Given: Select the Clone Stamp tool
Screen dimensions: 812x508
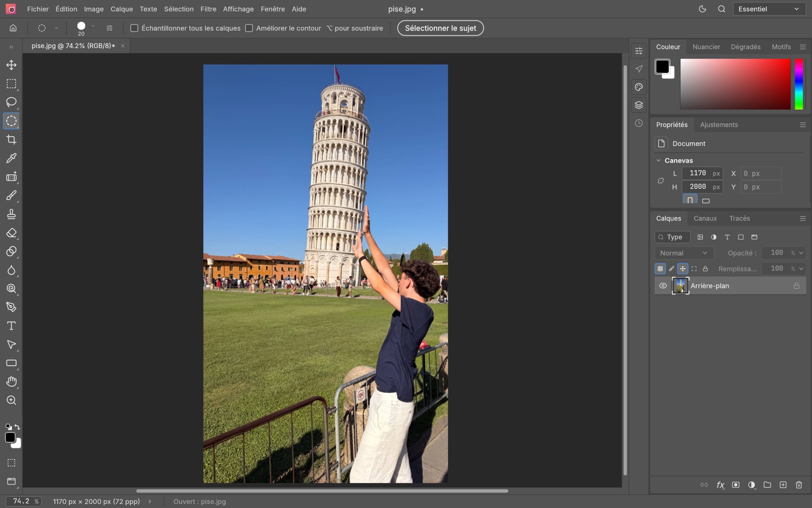Looking at the screenshot, I should pyautogui.click(x=11, y=214).
